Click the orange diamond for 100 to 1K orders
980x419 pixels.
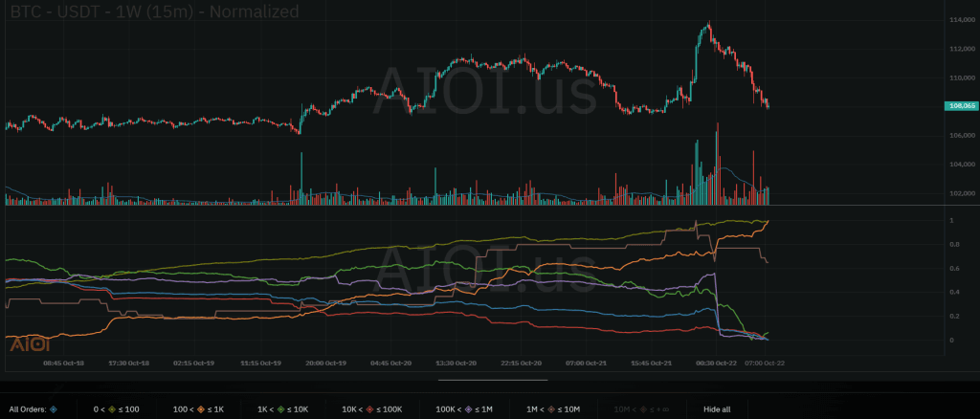[201, 409]
